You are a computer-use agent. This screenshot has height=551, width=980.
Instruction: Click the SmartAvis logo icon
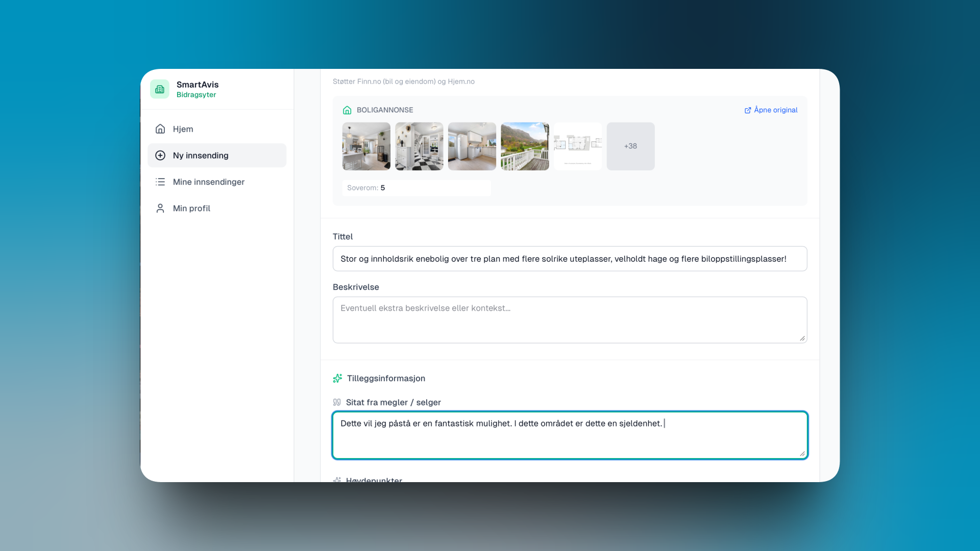click(x=160, y=89)
